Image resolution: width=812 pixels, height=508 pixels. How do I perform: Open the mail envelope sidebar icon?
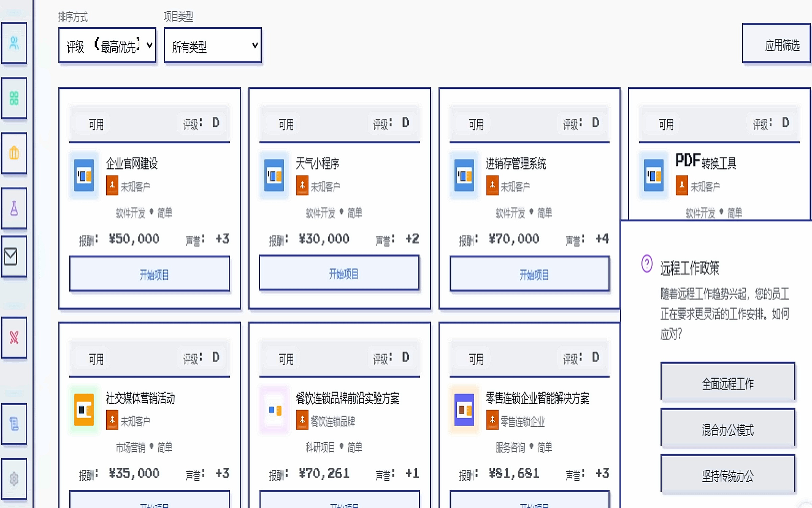point(14,257)
